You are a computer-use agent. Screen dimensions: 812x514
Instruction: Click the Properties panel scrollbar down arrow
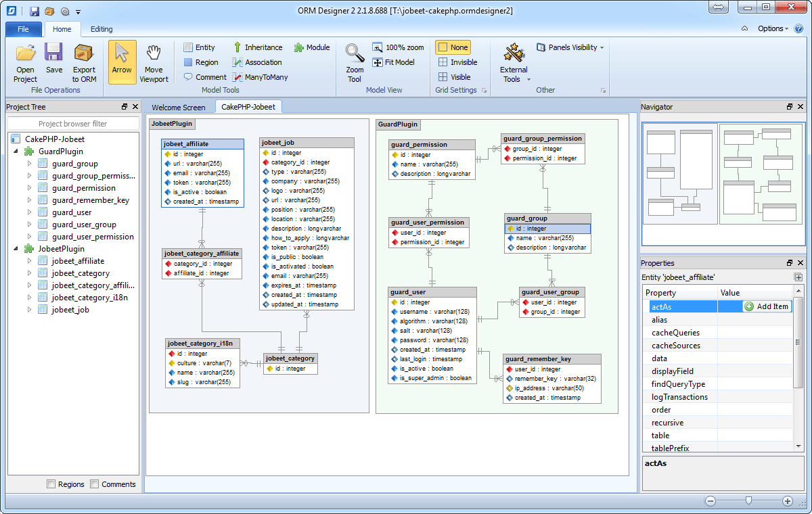click(798, 446)
